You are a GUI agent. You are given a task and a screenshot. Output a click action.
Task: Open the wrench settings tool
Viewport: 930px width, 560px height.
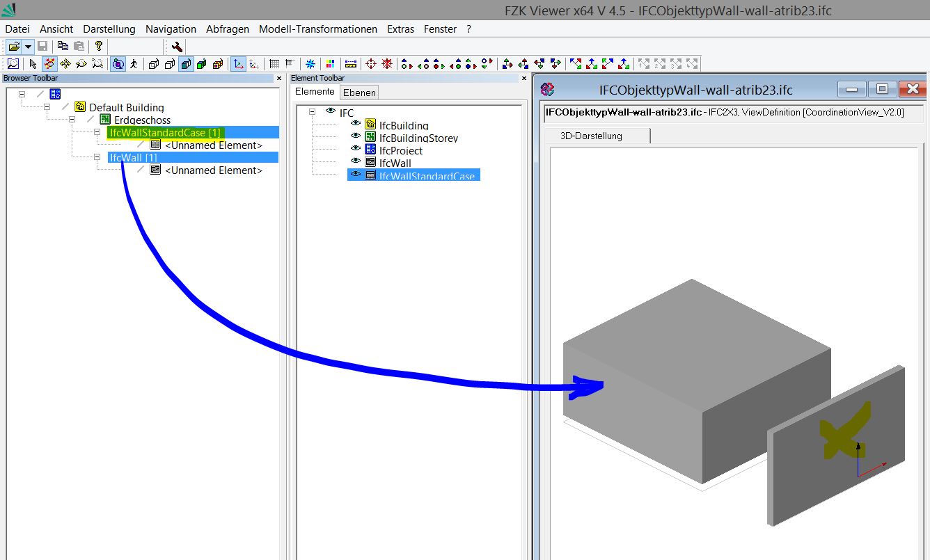pyautogui.click(x=177, y=47)
